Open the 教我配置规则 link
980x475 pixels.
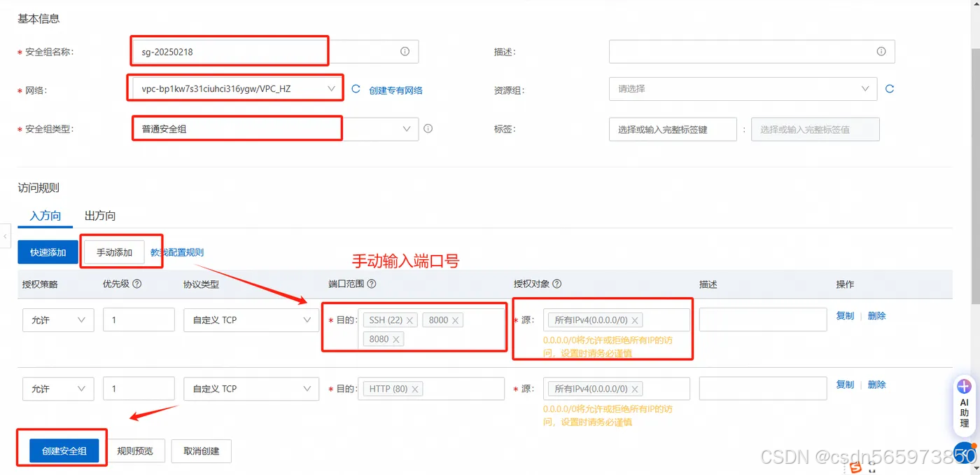pos(177,252)
